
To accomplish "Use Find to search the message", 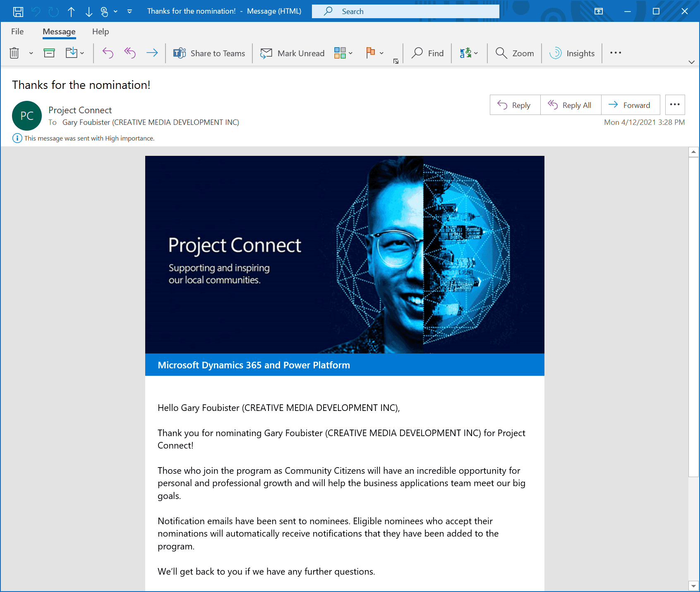I will pyautogui.click(x=427, y=53).
